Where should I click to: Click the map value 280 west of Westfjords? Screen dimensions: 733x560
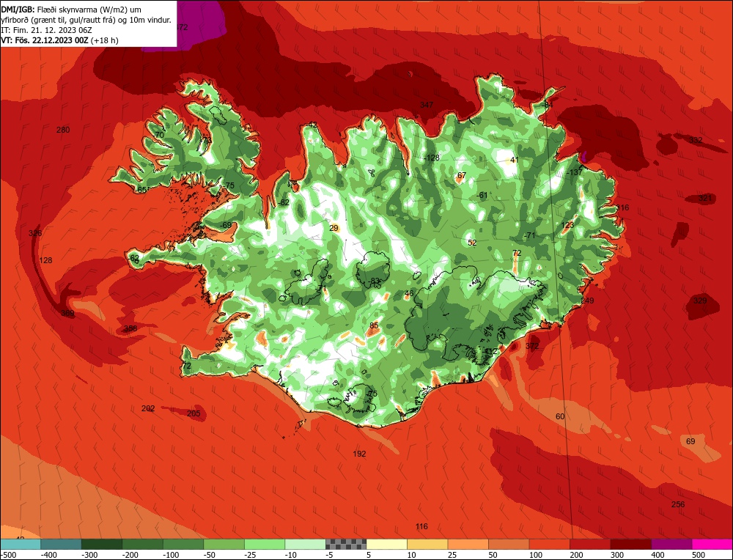63,130
